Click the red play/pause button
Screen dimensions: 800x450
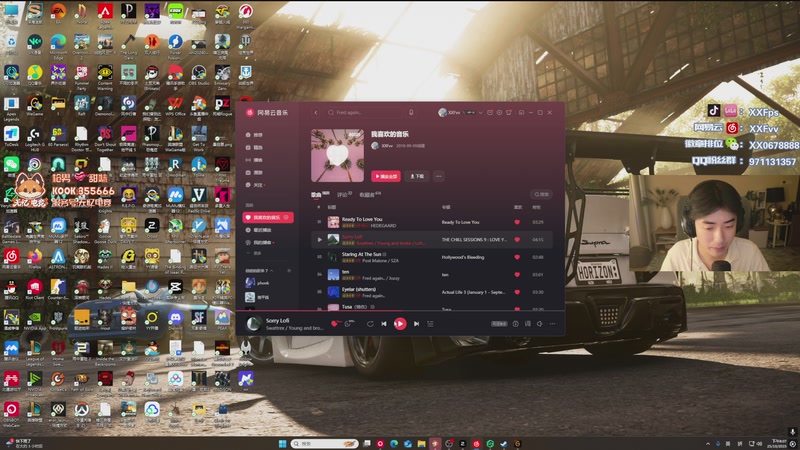coord(400,324)
